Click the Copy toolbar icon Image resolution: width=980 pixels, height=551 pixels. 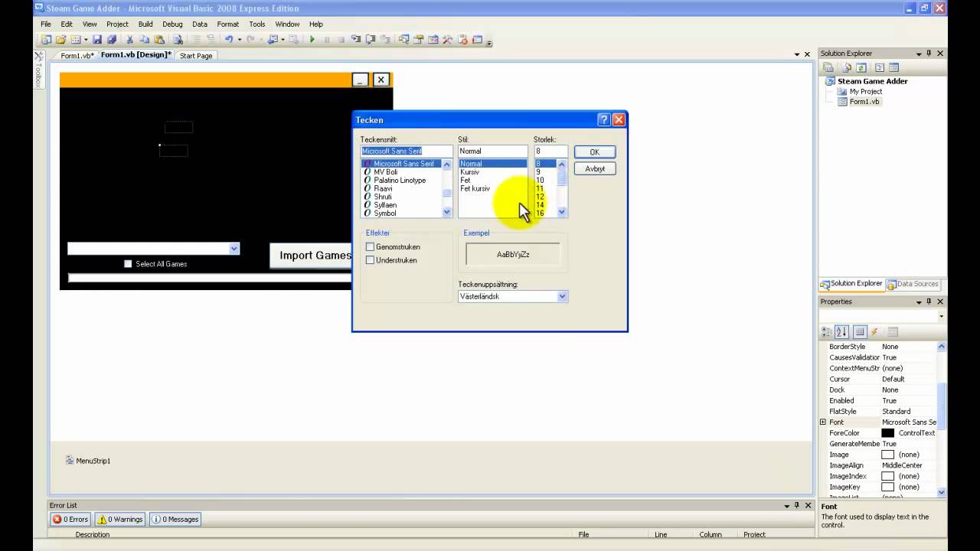click(144, 40)
